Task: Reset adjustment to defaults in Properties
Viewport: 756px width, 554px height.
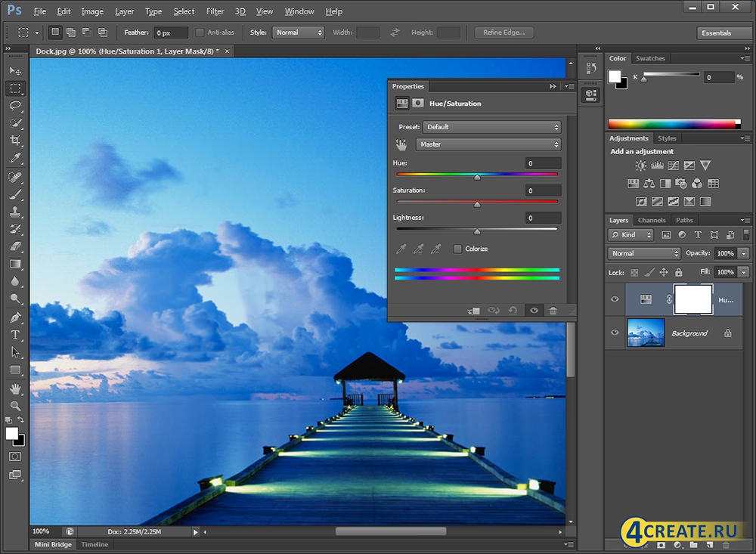Action: (x=513, y=311)
